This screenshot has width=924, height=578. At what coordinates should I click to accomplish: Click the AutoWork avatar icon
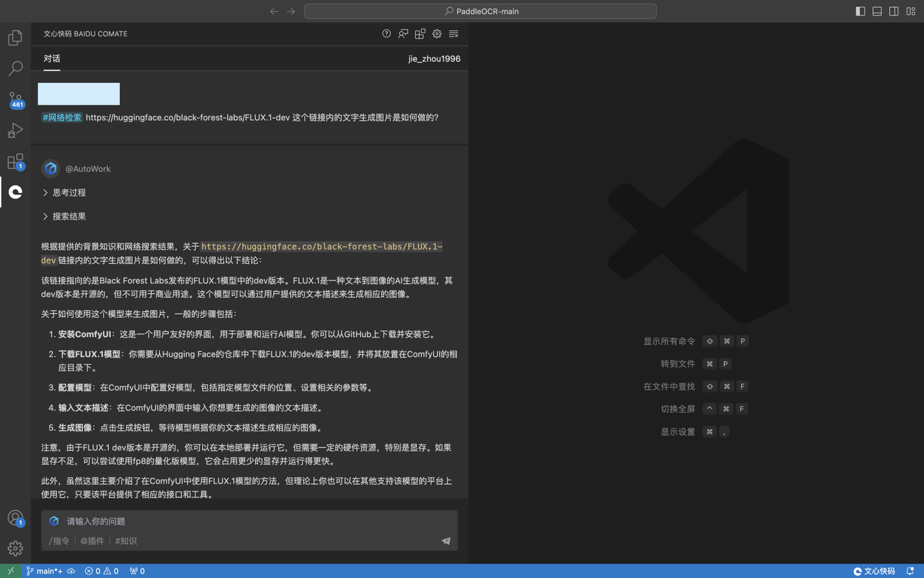51,168
